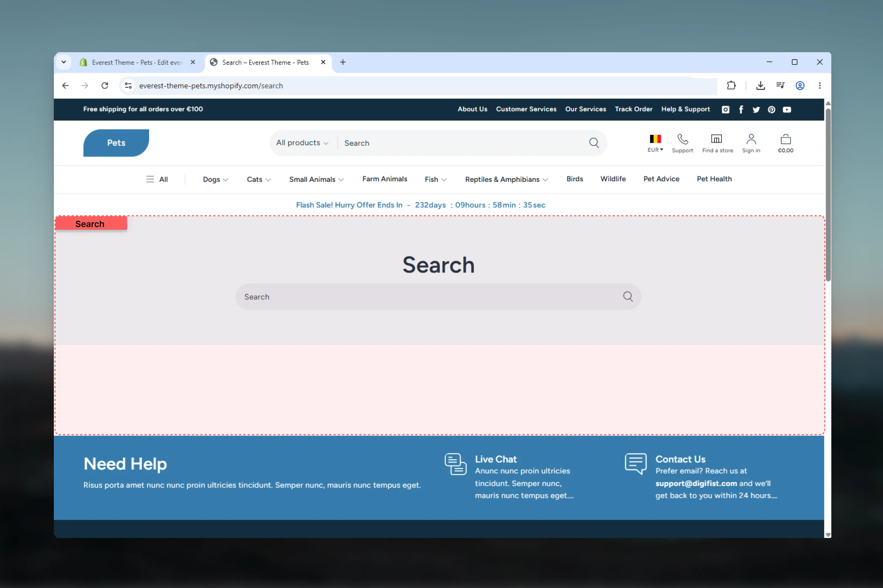Click the Pets logo button
Image resolution: width=883 pixels, height=588 pixels.
[x=116, y=143]
